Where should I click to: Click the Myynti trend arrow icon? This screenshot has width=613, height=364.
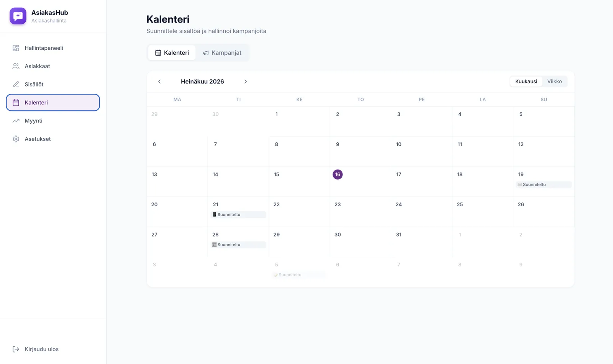pos(16,121)
